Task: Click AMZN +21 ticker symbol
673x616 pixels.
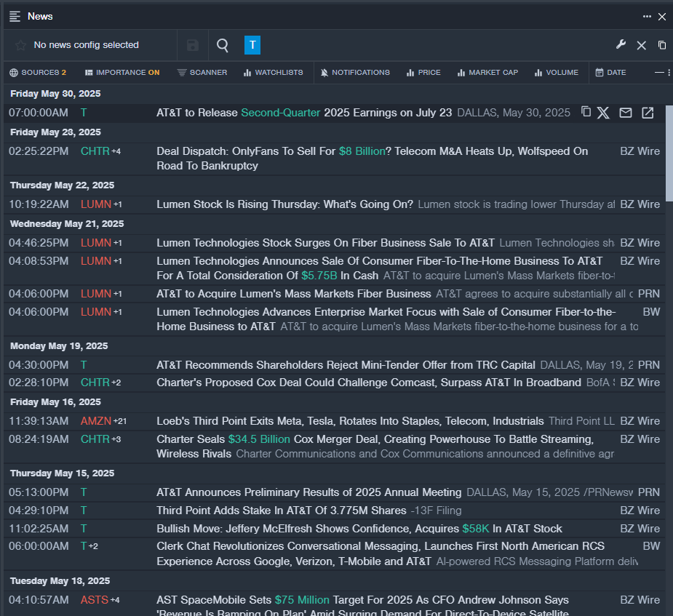Action: [96, 421]
